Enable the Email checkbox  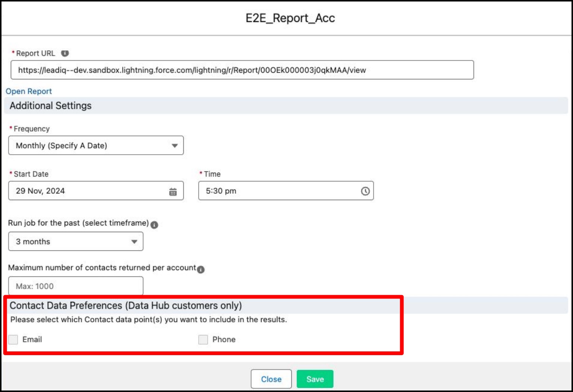coord(13,339)
